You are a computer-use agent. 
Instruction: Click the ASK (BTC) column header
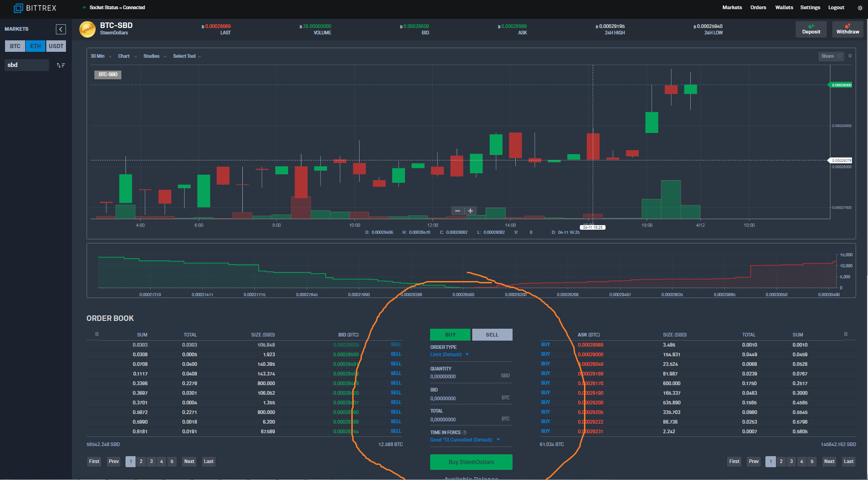[589, 335]
